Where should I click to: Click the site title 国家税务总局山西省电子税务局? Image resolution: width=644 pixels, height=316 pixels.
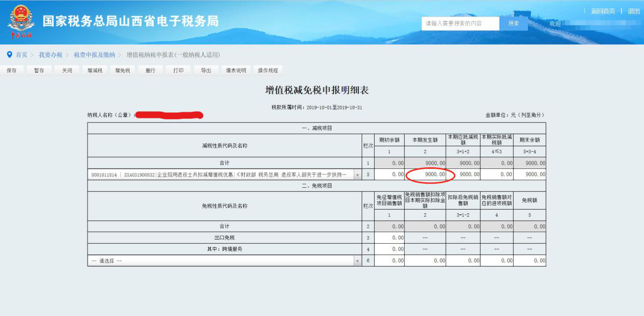point(131,21)
